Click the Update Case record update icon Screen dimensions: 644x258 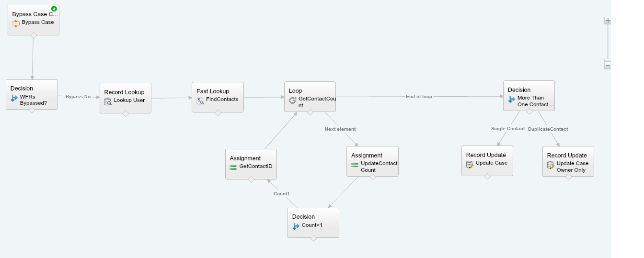coord(470,164)
